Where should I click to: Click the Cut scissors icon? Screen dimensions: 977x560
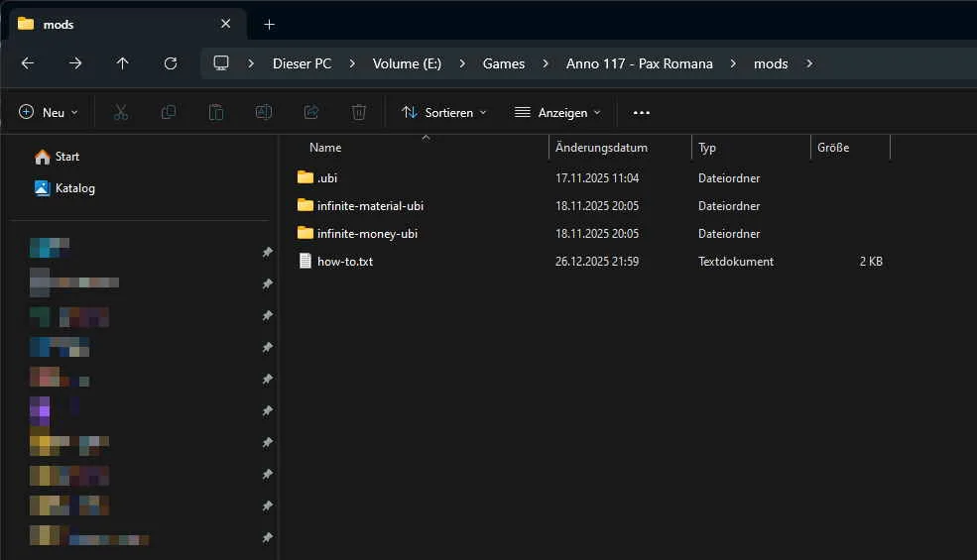coord(121,112)
